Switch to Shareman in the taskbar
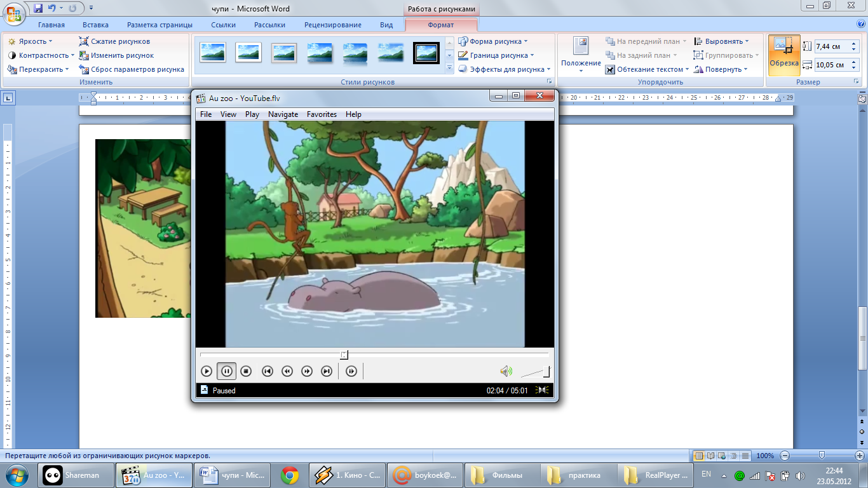Screen dimensions: 868x488 (x=75, y=475)
